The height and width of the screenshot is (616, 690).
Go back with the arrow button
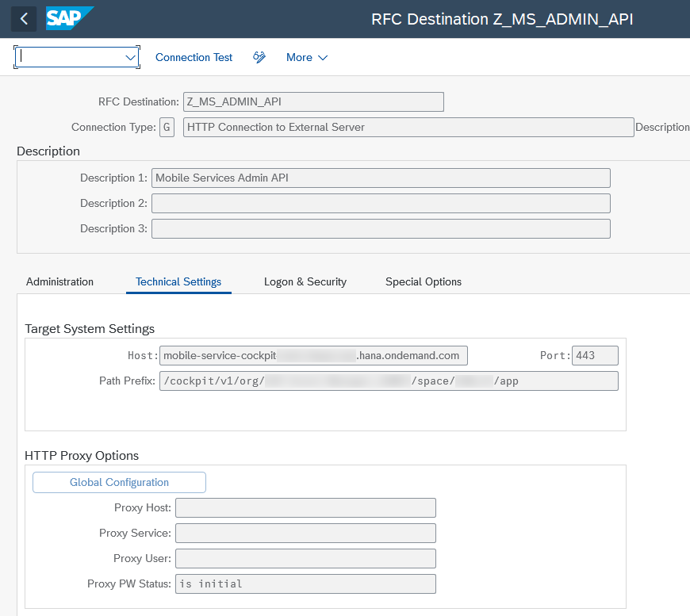(24, 19)
